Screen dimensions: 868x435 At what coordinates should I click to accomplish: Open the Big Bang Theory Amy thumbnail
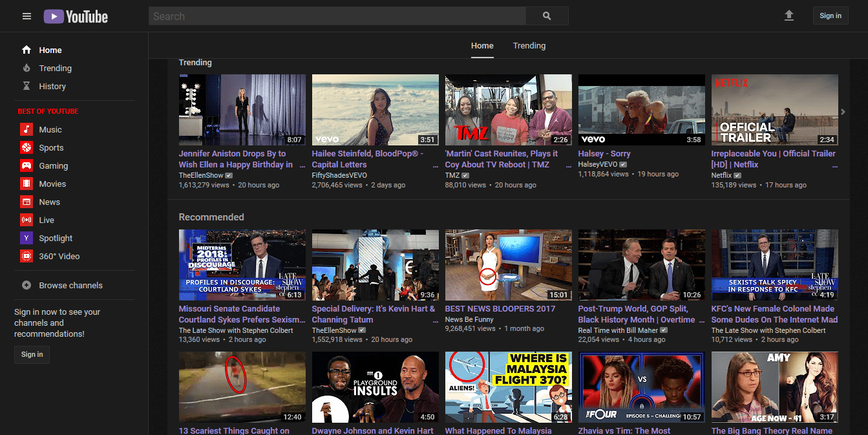(775, 387)
